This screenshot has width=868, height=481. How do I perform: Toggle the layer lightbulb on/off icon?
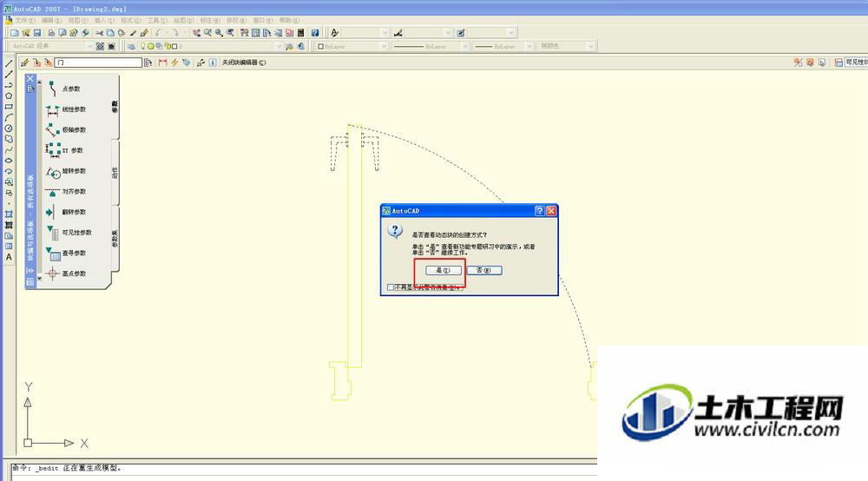tap(143, 47)
